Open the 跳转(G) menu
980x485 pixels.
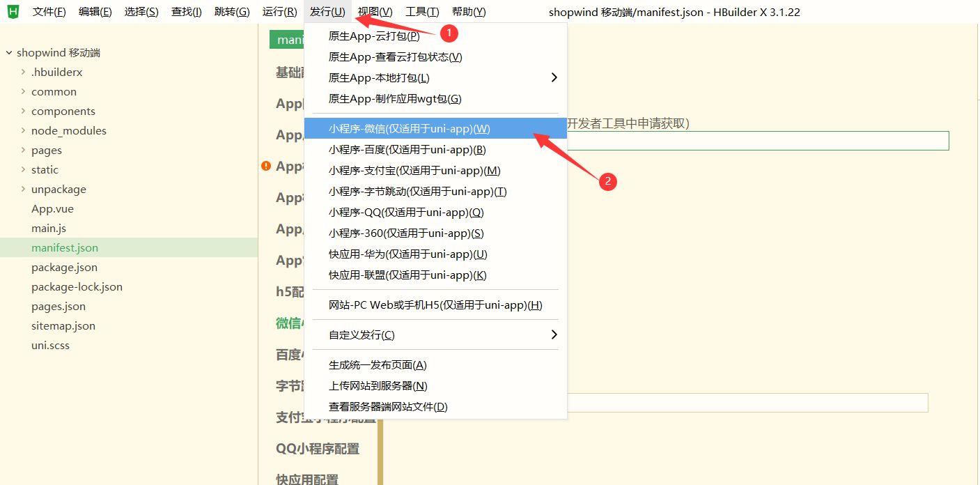click(232, 12)
